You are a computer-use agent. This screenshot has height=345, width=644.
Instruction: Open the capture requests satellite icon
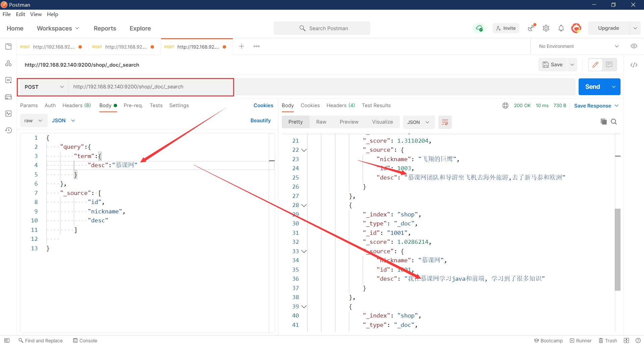(x=531, y=28)
